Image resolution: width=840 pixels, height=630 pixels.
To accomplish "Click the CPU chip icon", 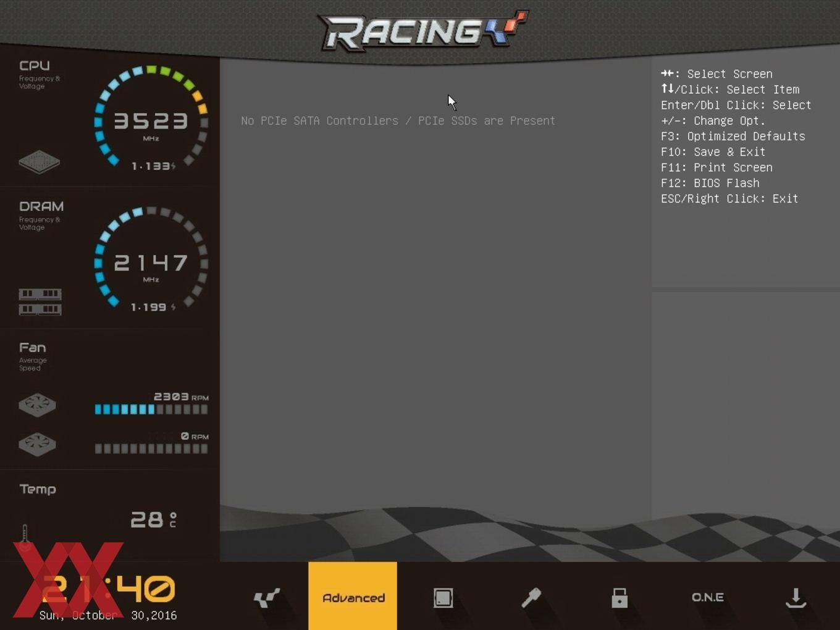I will click(x=39, y=162).
